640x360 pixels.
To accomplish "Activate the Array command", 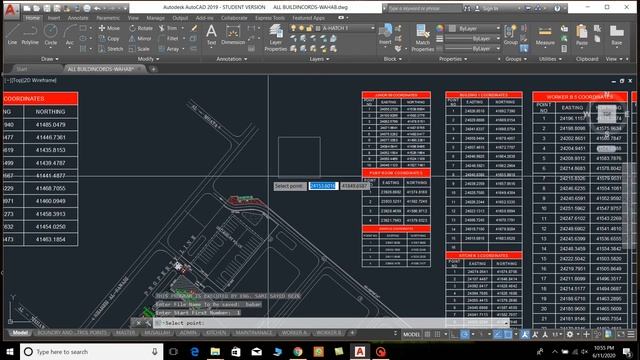I will click(x=169, y=49).
